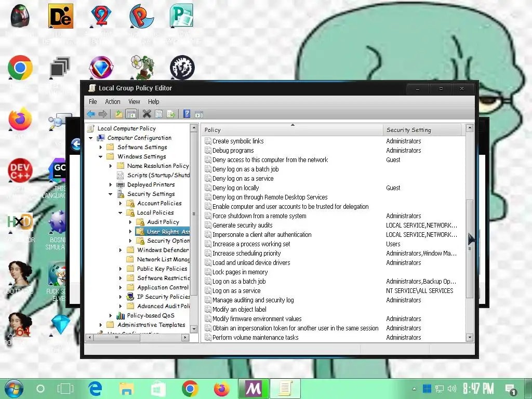Open Task View from the taskbar
The height and width of the screenshot is (399, 532).
(65, 389)
